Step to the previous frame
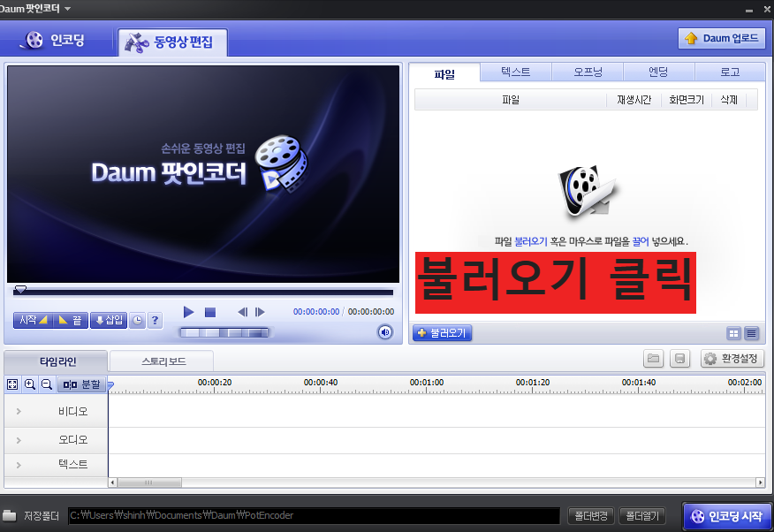 click(242, 312)
